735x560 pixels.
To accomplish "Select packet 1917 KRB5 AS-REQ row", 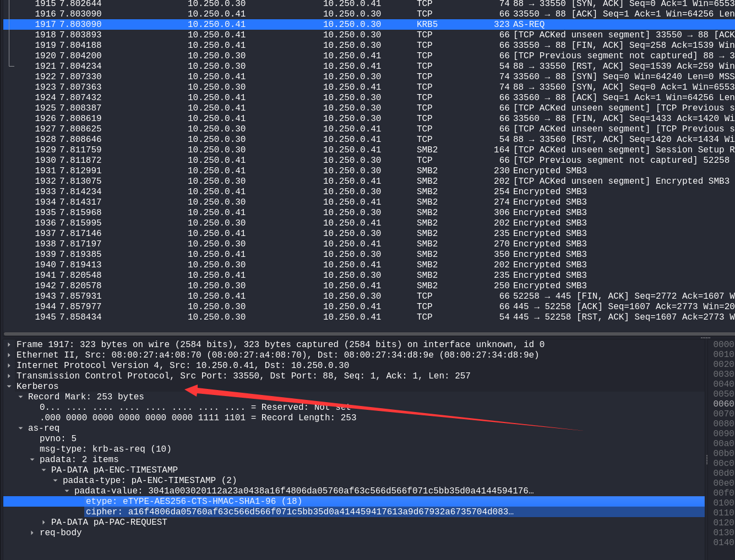I will coord(369,24).
